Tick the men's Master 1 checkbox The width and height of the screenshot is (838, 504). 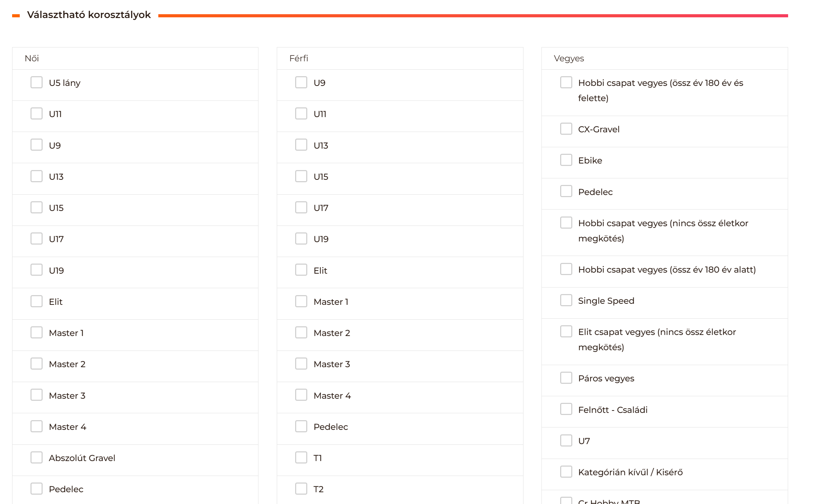coord(301,301)
